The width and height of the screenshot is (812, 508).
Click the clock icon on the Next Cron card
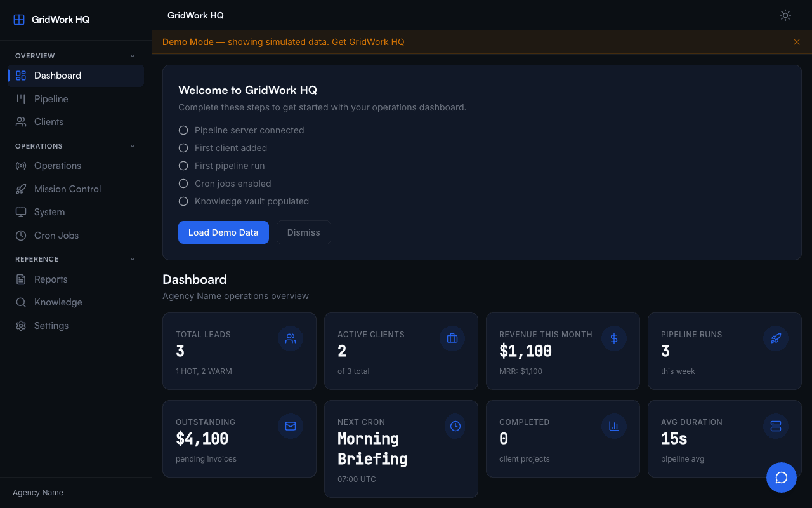pos(455,426)
